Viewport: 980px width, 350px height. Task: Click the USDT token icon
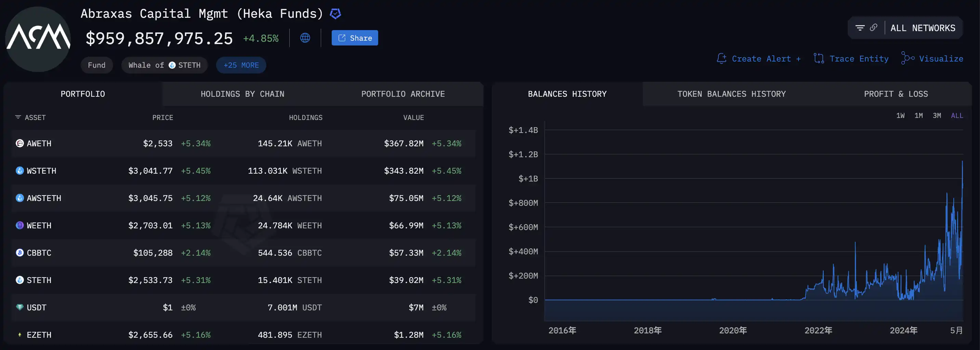coord(20,307)
